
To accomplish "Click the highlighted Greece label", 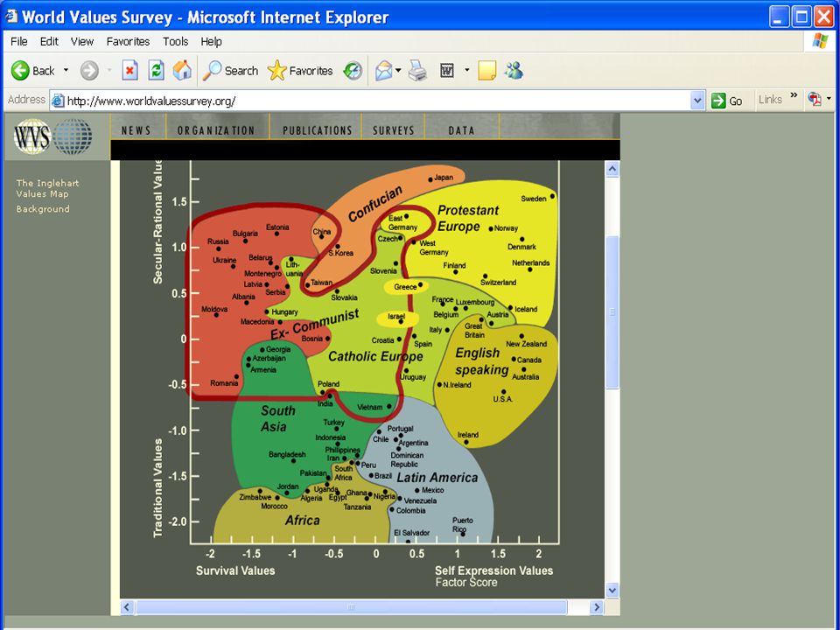I will 405,287.
